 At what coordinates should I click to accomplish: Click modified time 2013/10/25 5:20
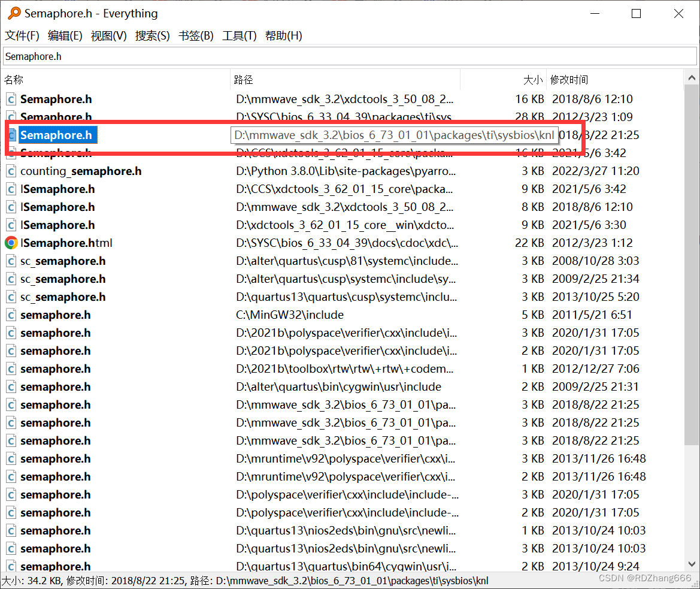(x=596, y=297)
